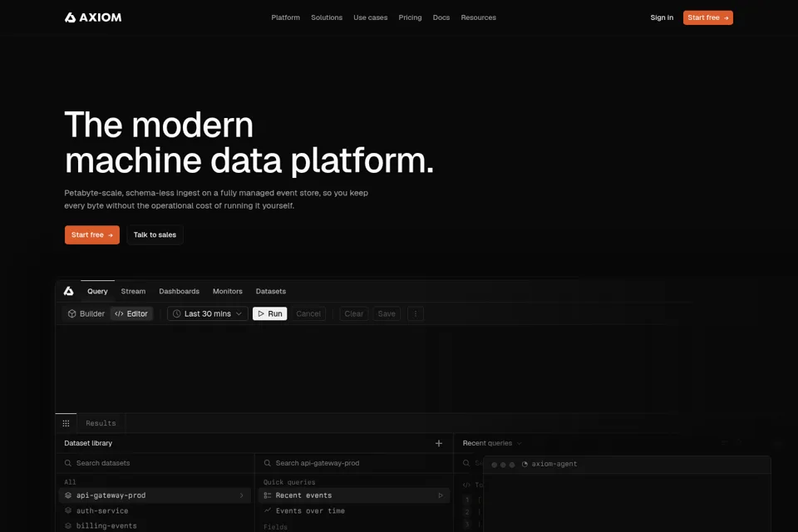Image resolution: width=798 pixels, height=532 pixels.
Task: Expand api-gateway-prod with its chevron
Action: [x=241, y=495]
